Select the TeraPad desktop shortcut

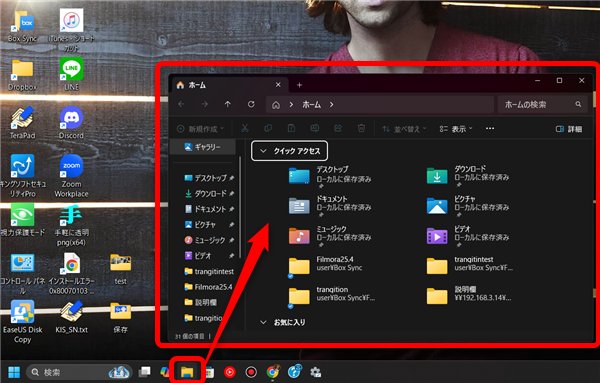(x=23, y=122)
